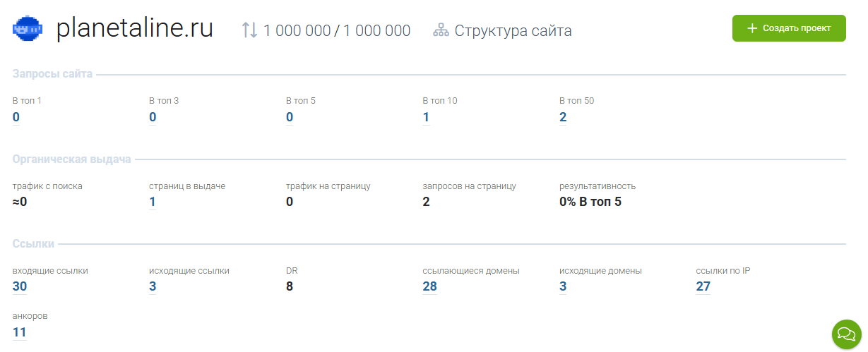868x352 pixels.
Task: Open анкоров value 11
Action: click(x=20, y=332)
